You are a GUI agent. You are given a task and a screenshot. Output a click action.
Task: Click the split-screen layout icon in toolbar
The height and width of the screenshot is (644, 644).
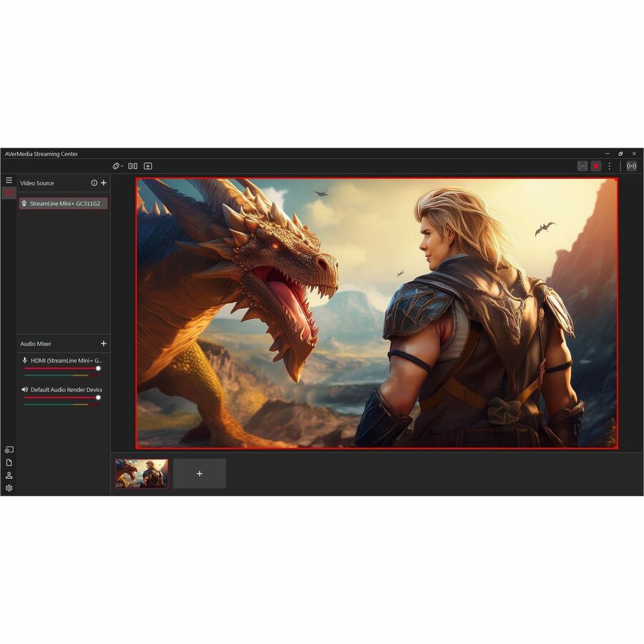tap(133, 166)
